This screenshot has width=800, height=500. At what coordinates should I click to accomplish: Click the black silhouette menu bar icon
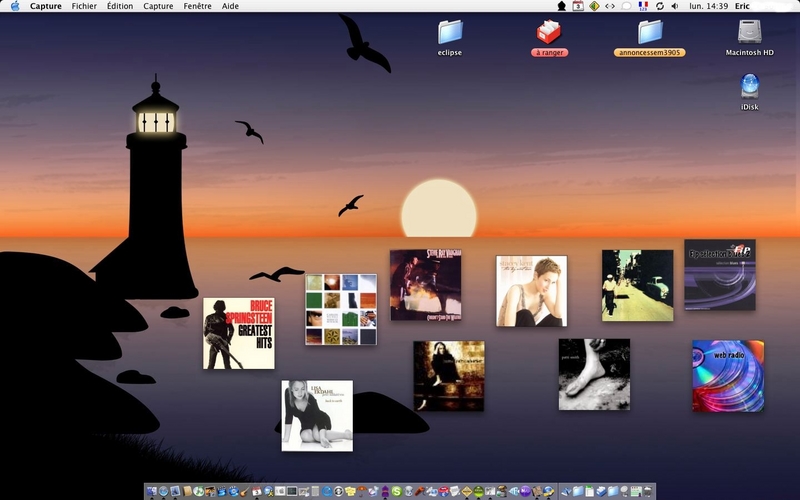(562, 6)
